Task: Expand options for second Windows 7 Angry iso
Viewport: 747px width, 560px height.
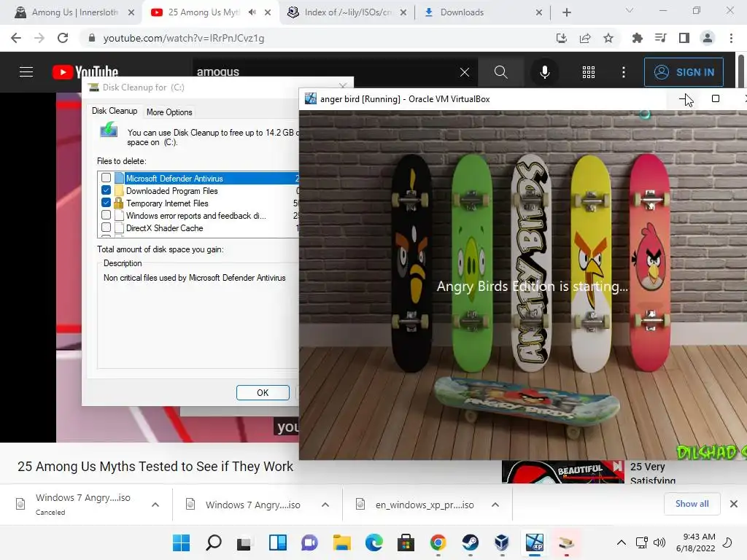Action: (325, 505)
